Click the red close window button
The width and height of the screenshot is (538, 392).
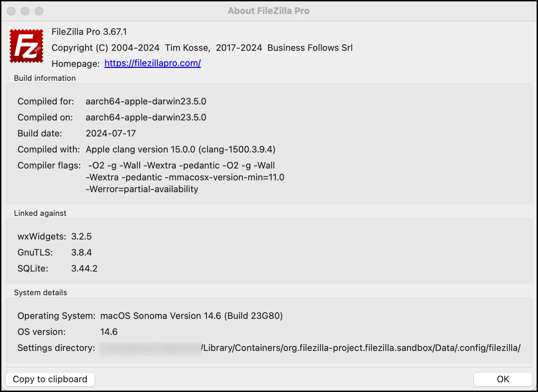(x=11, y=11)
